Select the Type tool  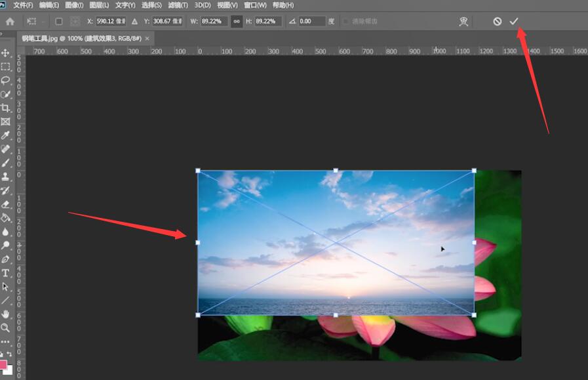[x=5, y=273]
